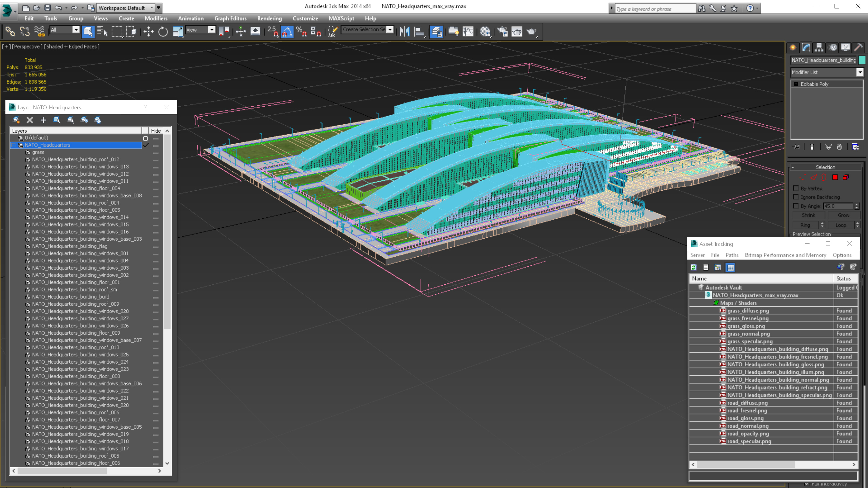Select grass_diffuse.png in Asset Tracking
This screenshot has height=488, width=868.
(748, 311)
